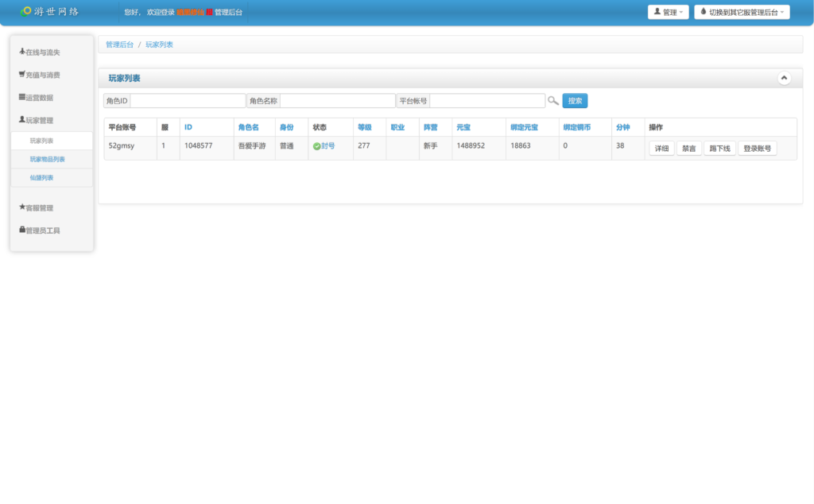Click 踢下线 to kick player offline
The width and height of the screenshot is (814, 504).
tap(720, 149)
